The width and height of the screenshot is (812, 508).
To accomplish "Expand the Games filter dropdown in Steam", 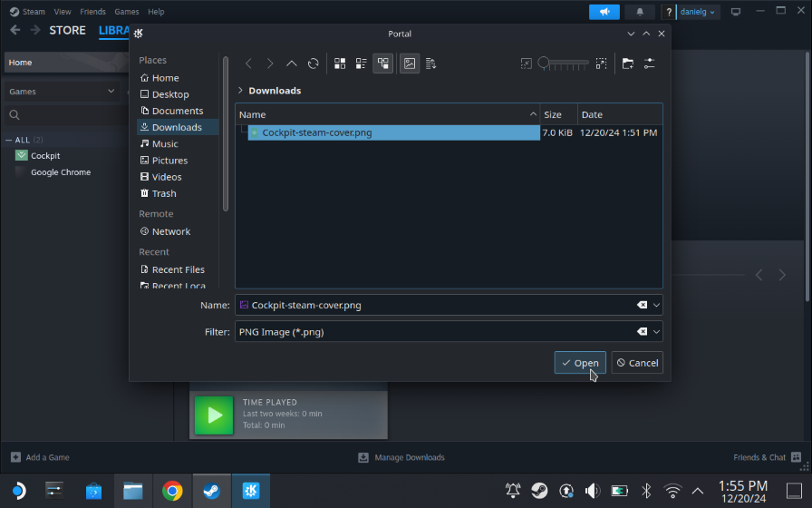I will point(63,92).
